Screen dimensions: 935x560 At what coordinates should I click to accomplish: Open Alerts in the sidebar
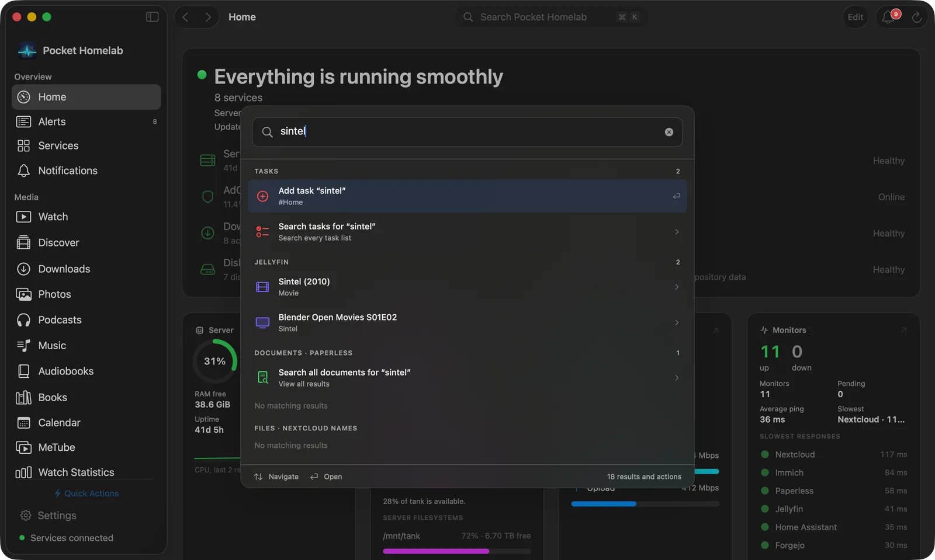tap(86, 121)
